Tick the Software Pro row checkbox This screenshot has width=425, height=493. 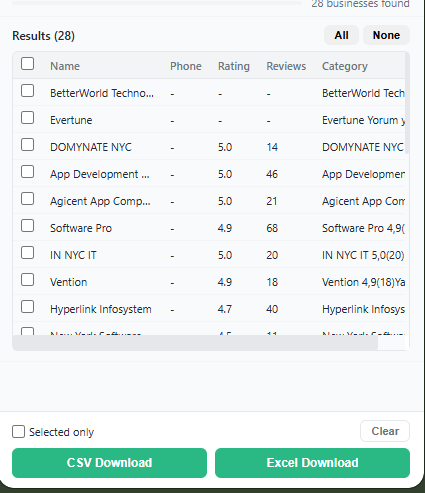coord(27,226)
